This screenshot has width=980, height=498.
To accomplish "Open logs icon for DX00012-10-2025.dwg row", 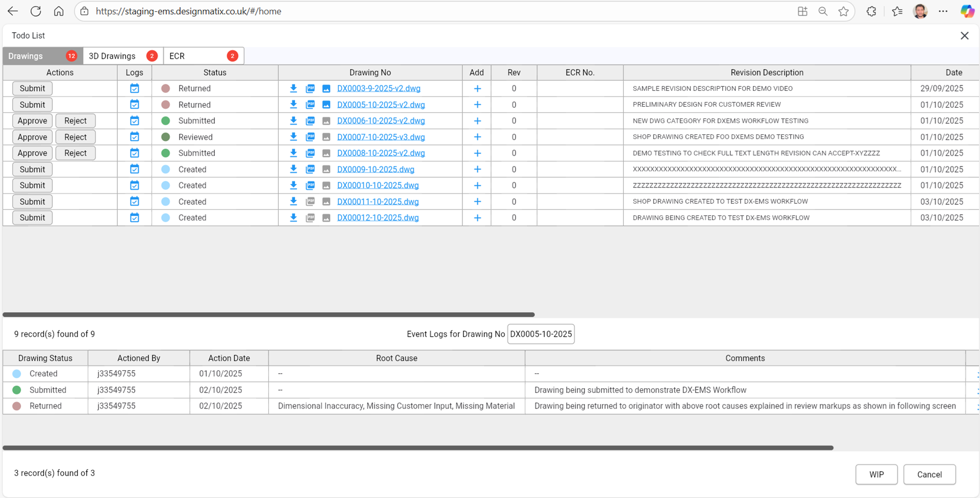I will pyautogui.click(x=134, y=218).
